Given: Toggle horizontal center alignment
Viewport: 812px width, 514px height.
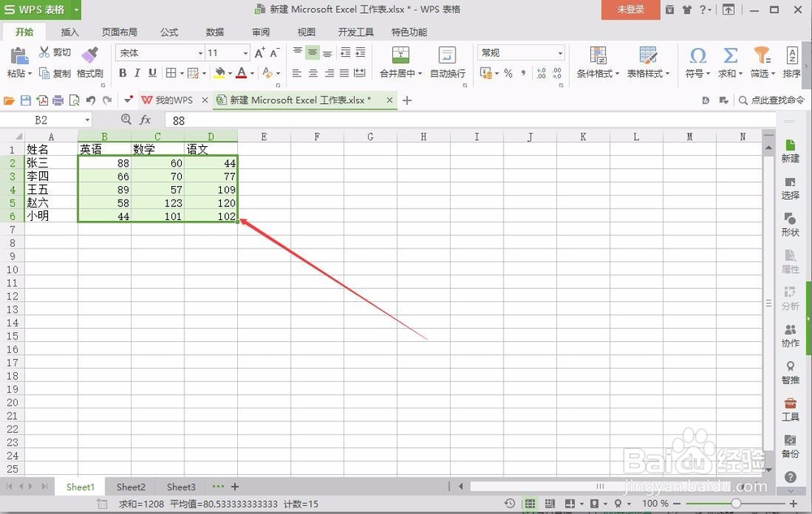Looking at the screenshot, I should [313, 74].
